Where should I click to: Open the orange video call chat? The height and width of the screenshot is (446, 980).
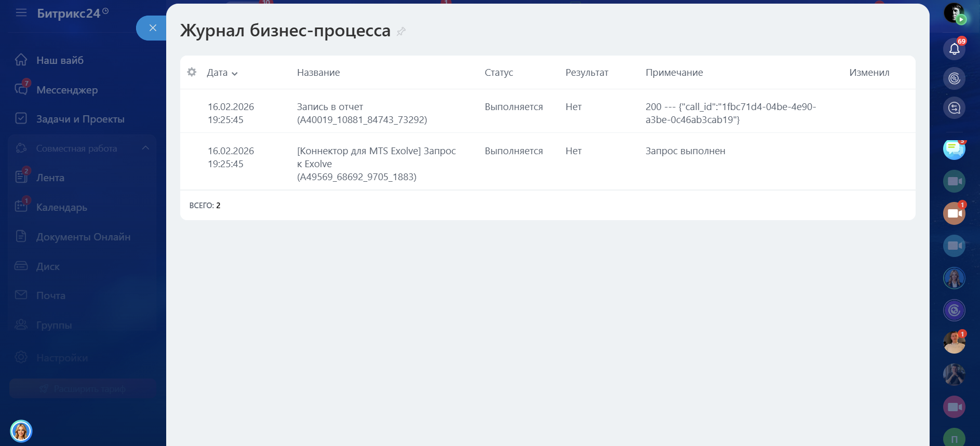pyautogui.click(x=954, y=213)
